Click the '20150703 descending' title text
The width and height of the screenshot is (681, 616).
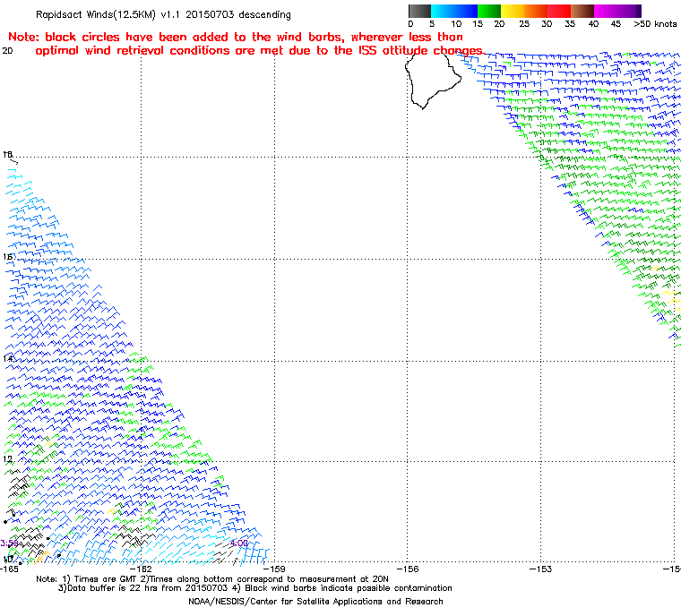pos(238,14)
